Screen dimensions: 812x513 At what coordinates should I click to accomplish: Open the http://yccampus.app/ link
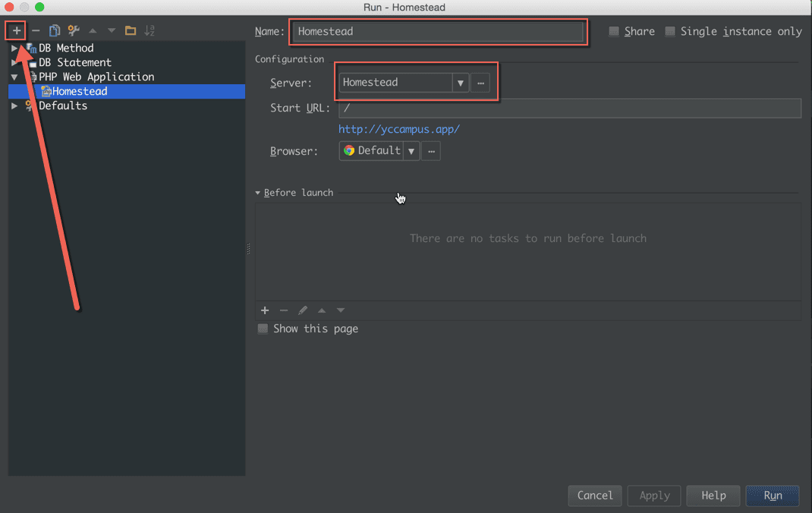pos(399,129)
